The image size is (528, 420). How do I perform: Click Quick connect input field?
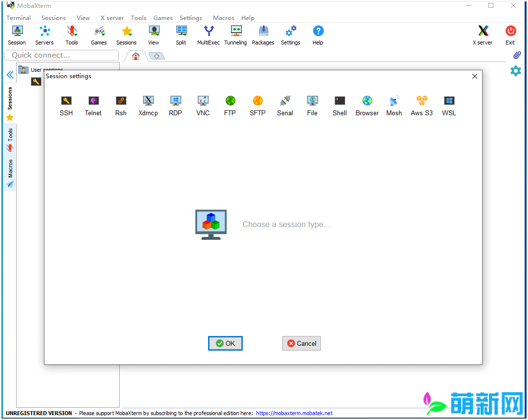click(62, 55)
